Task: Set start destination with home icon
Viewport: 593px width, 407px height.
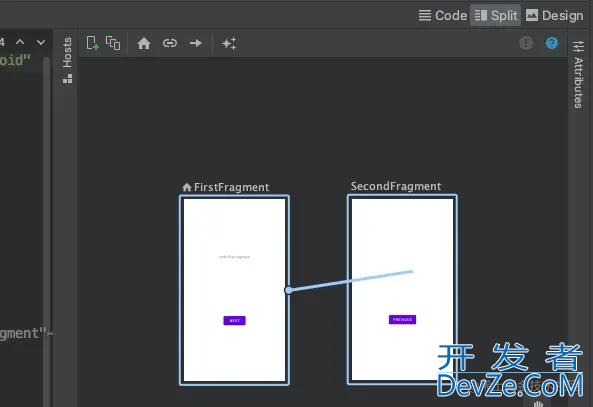Action: (144, 43)
